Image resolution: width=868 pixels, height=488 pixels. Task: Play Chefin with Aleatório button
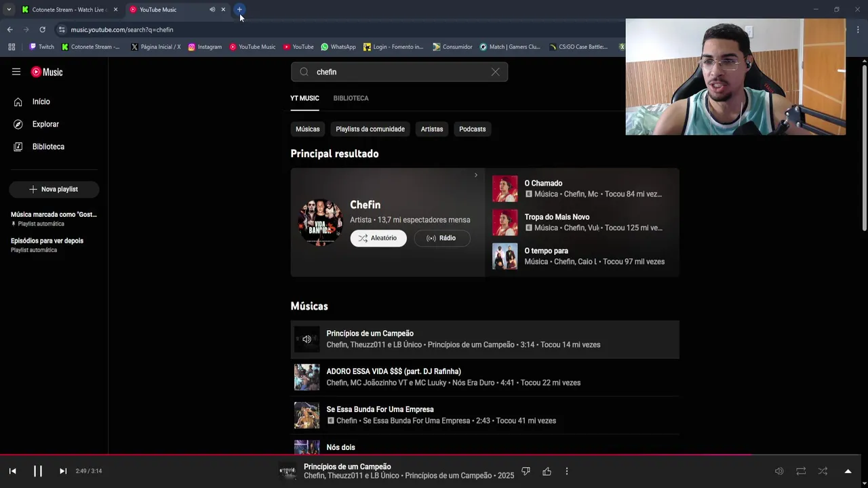[x=378, y=238]
